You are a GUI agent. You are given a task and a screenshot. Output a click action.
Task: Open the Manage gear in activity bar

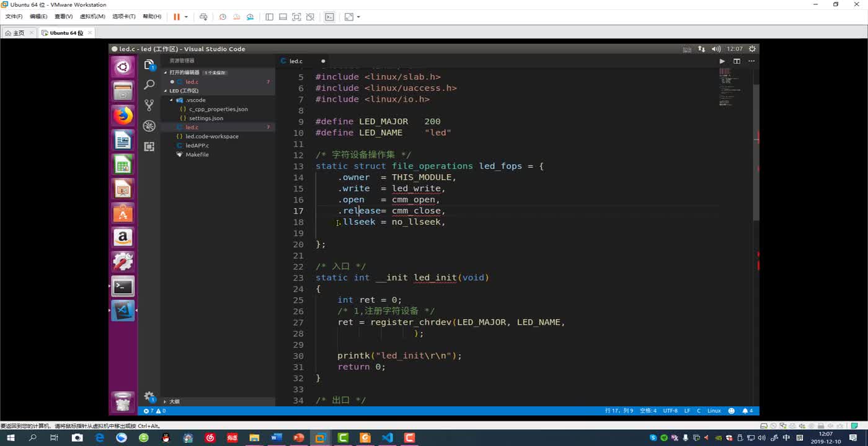tap(149, 396)
